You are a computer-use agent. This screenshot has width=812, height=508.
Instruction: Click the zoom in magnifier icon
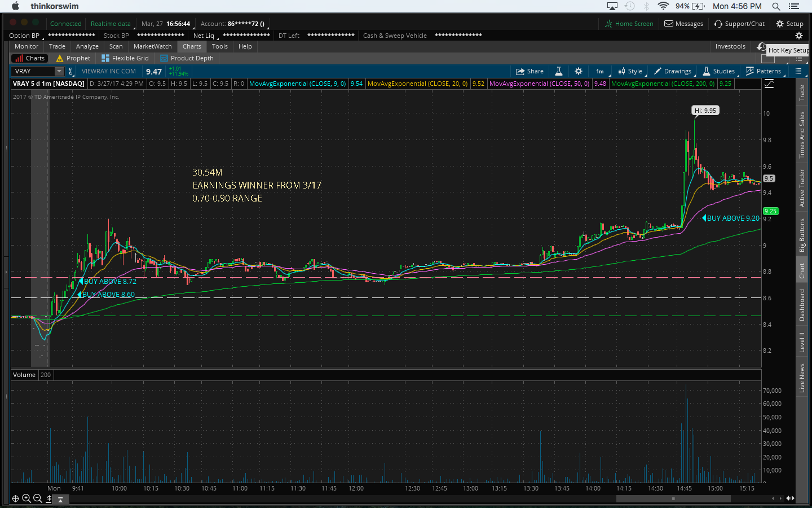click(x=26, y=498)
